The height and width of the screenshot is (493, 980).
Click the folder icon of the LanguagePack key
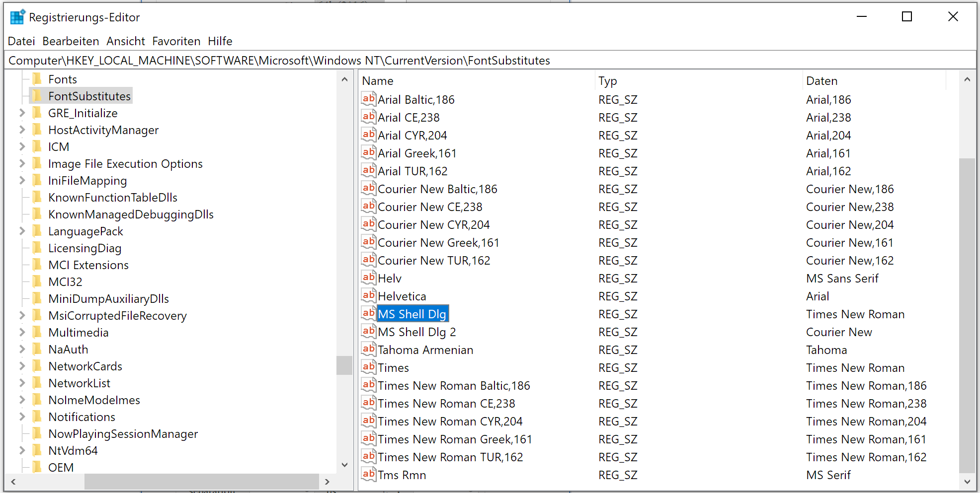click(37, 231)
